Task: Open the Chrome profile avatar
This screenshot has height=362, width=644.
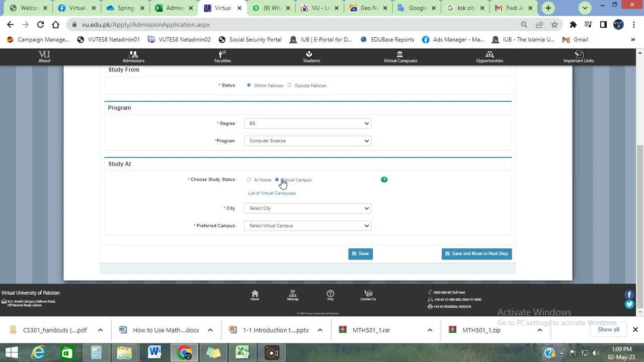Action: pyautogui.click(x=618, y=25)
